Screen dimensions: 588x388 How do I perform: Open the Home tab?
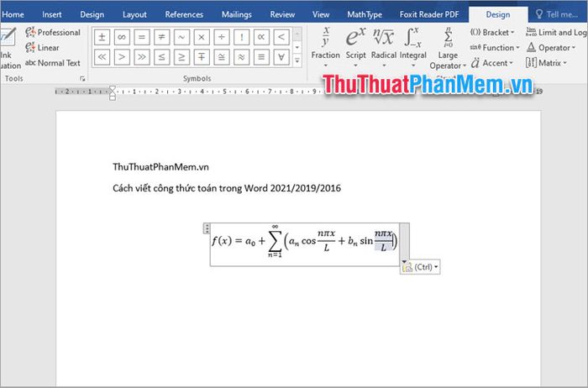[13, 14]
